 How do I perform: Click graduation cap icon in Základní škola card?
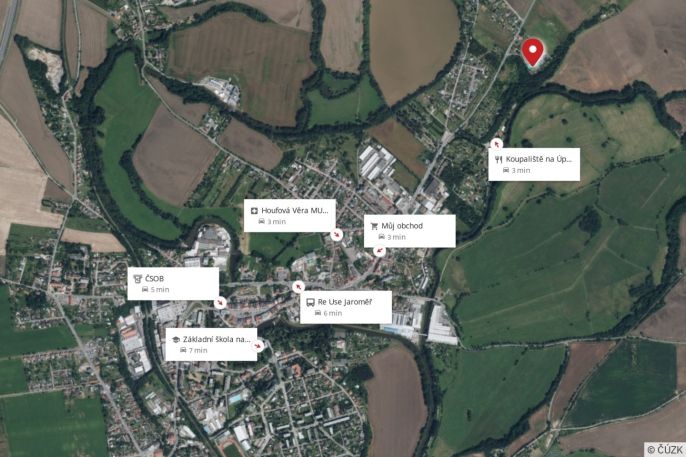click(x=176, y=339)
